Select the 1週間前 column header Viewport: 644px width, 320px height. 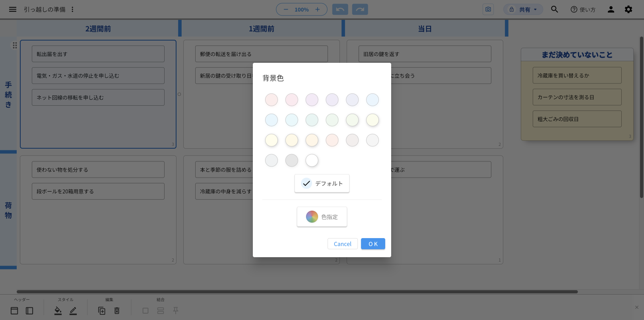(x=262, y=29)
